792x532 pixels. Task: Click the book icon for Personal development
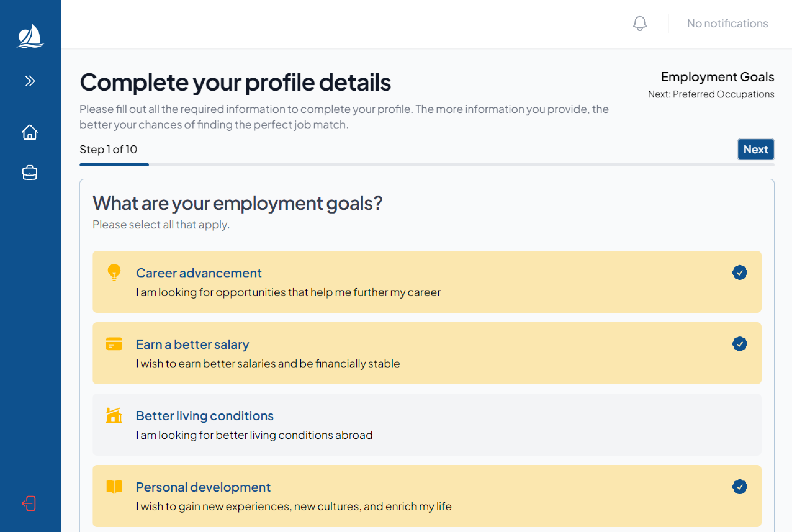114,487
